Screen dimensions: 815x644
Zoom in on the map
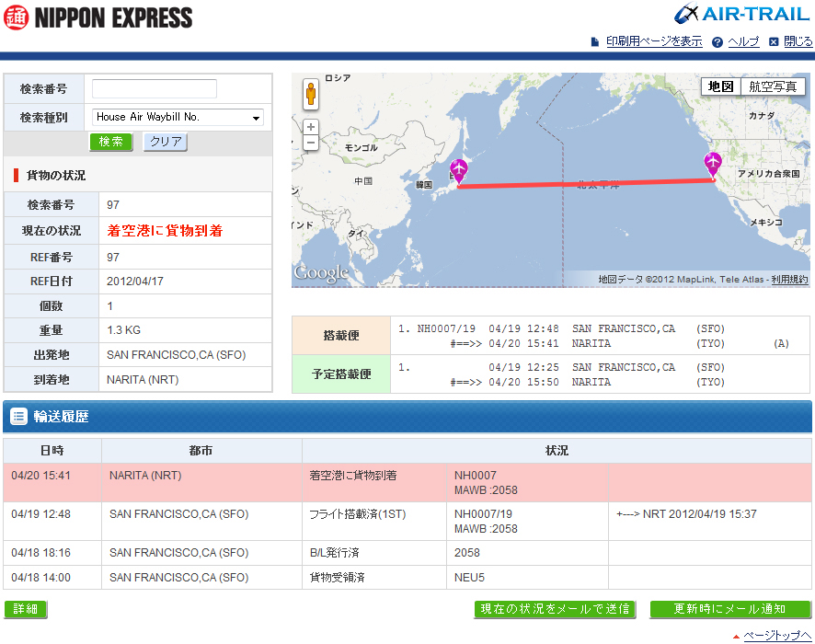pos(311,127)
